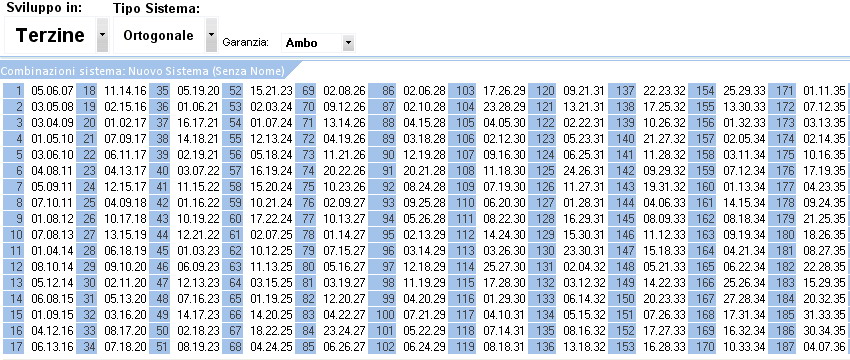This screenshot has width=850, height=360.
Task: Select row number 69 header
Action: coord(306,90)
